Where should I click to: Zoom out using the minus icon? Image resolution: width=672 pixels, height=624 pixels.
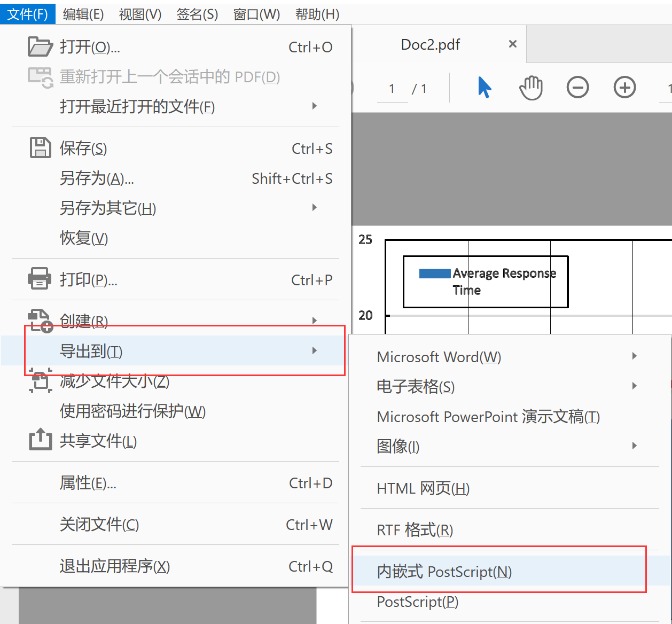coord(577,87)
